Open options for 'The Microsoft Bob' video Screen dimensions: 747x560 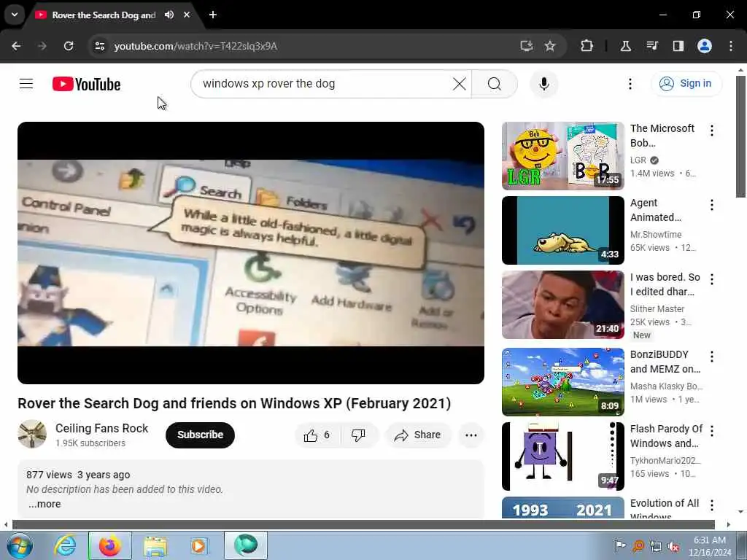712,131
